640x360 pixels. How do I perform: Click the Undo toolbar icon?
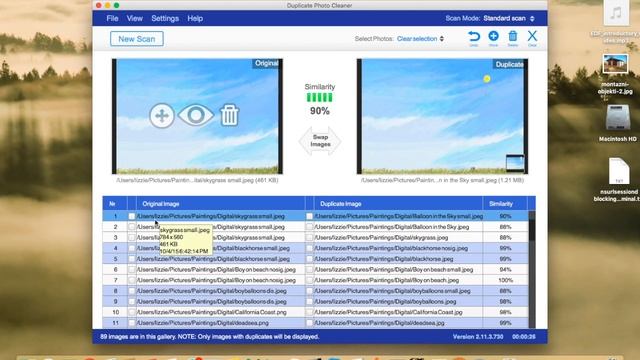click(x=473, y=37)
